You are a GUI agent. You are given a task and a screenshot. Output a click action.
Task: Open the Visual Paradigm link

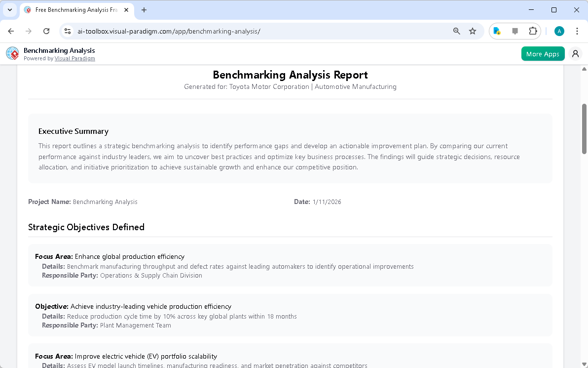pos(74,58)
